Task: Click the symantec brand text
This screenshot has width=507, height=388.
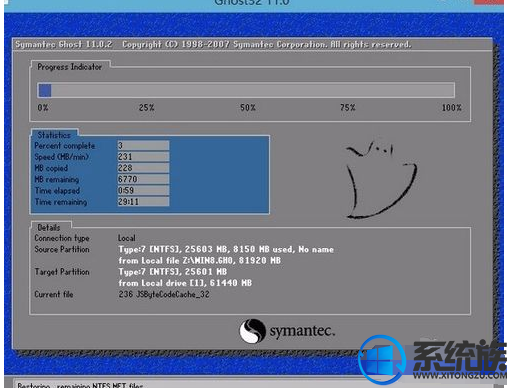Action: pos(302,331)
